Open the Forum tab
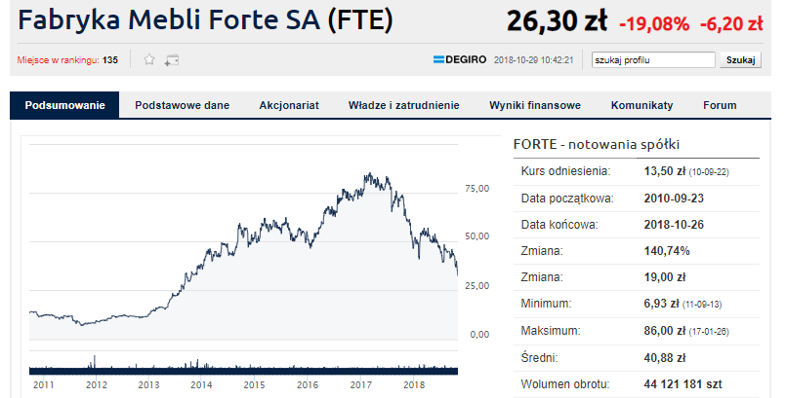Image resolution: width=786 pixels, height=398 pixels. tap(720, 105)
